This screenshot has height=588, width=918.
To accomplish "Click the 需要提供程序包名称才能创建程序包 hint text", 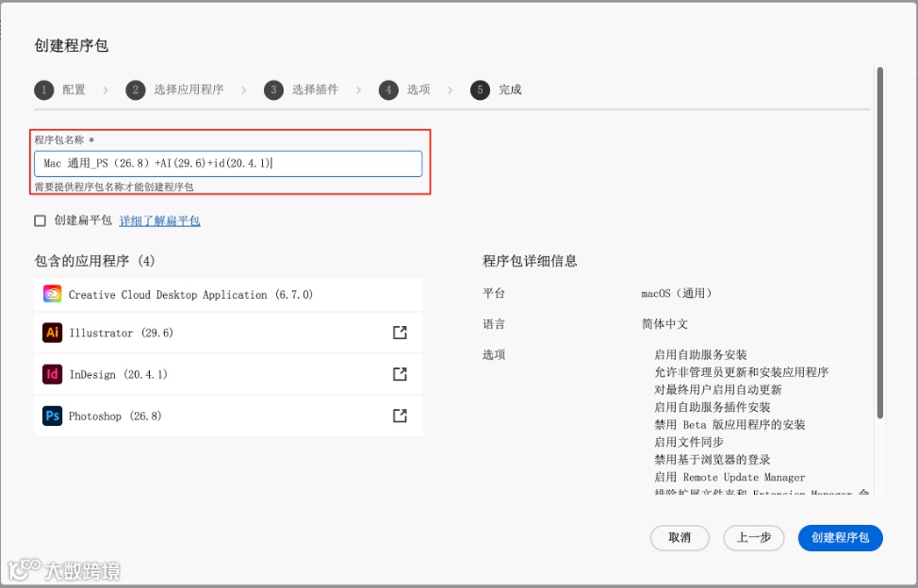I will click(114, 188).
